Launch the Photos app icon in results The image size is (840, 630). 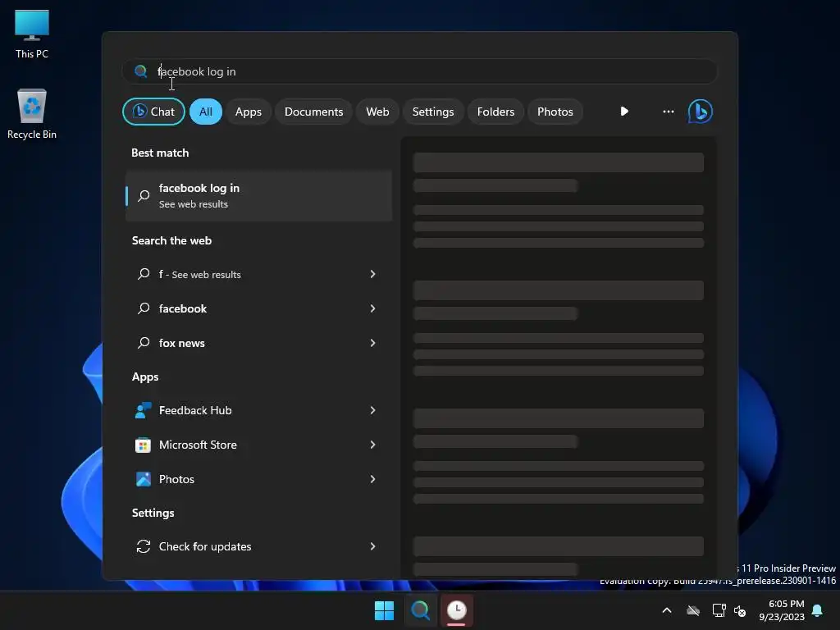pos(143,479)
